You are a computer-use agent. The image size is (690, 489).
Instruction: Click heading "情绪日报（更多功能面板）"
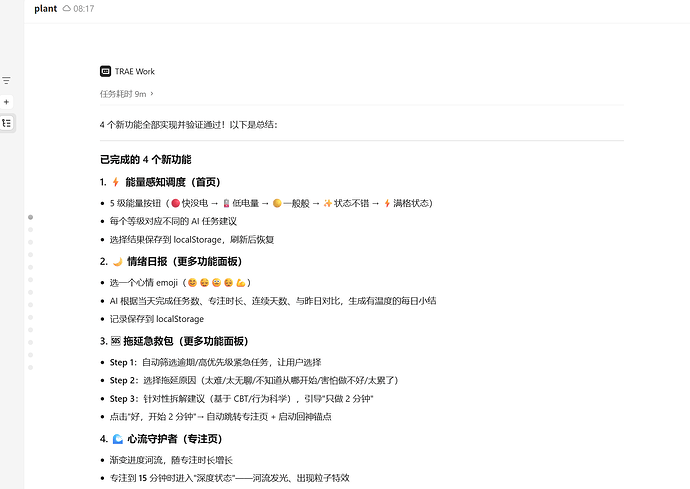[184, 261]
